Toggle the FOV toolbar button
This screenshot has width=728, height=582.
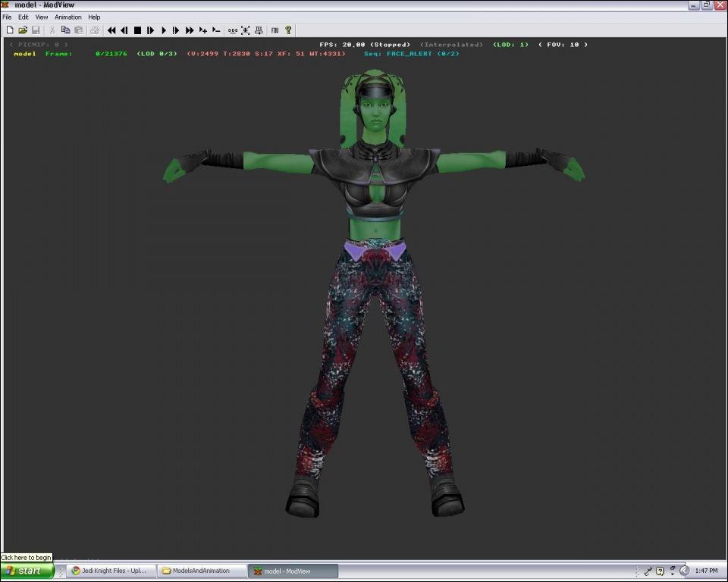pyautogui.click(x=275, y=30)
